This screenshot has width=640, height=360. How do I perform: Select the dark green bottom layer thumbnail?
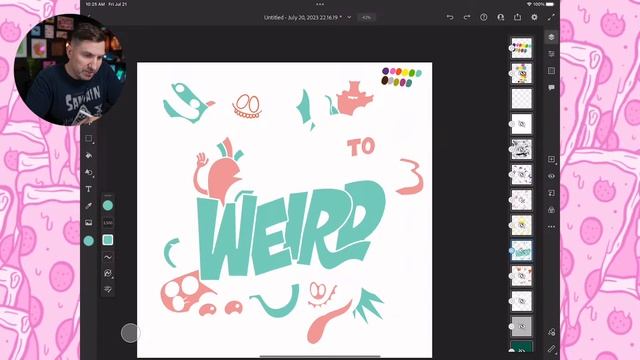coord(522,347)
